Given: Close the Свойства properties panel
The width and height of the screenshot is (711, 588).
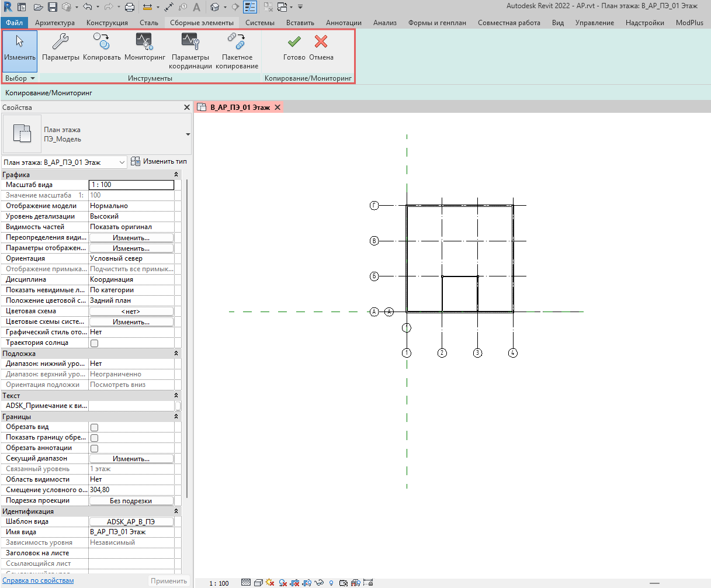Looking at the screenshot, I should (187, 108).
